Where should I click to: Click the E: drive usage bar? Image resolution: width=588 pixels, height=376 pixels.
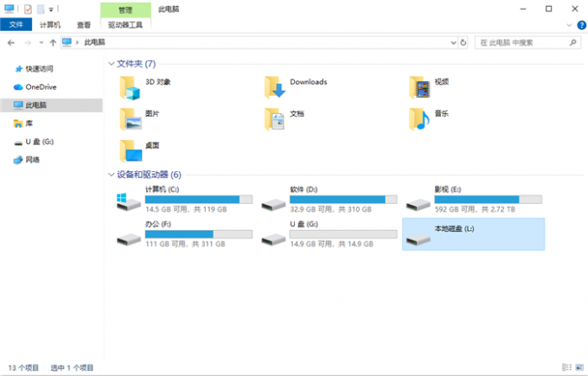[489, 200]
